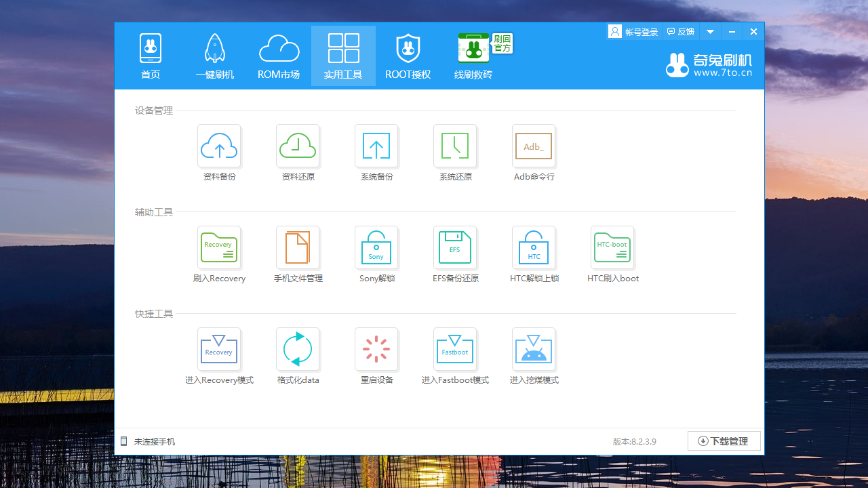Open the 资料还原 data restore tool
This screenshot has width=868, height=488.
point(298,146)
